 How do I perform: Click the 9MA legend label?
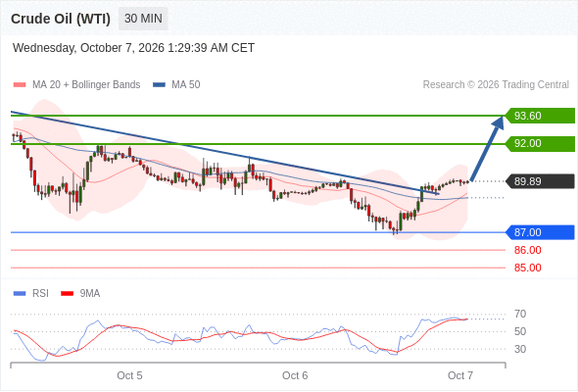point(90,294)
